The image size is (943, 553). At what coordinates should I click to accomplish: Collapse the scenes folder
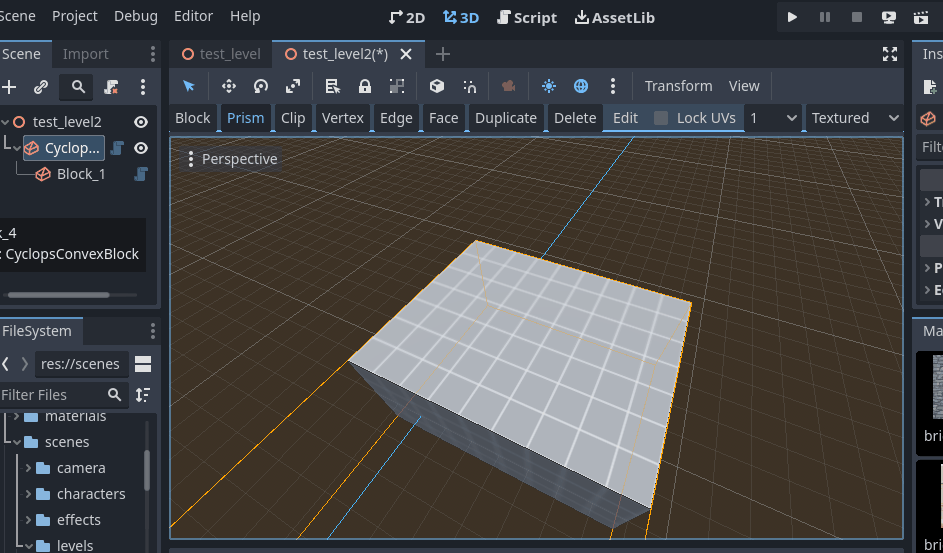pyautogui.click(x=16, y=442)
